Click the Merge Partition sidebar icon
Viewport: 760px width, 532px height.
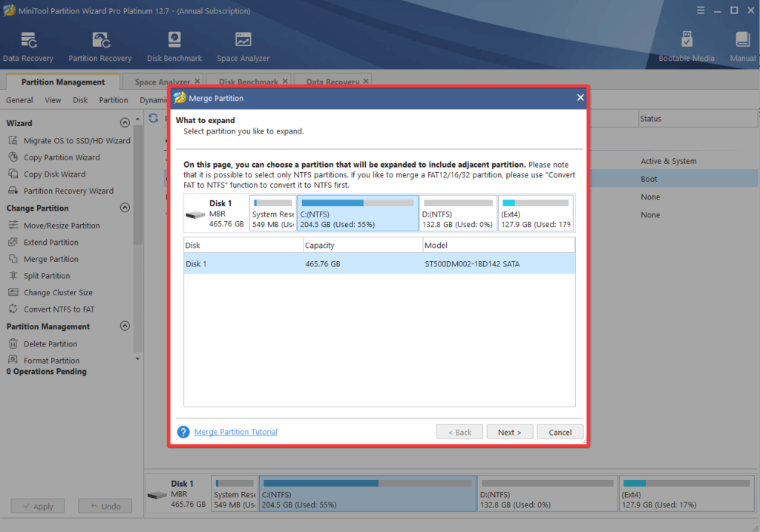point(13,259)
